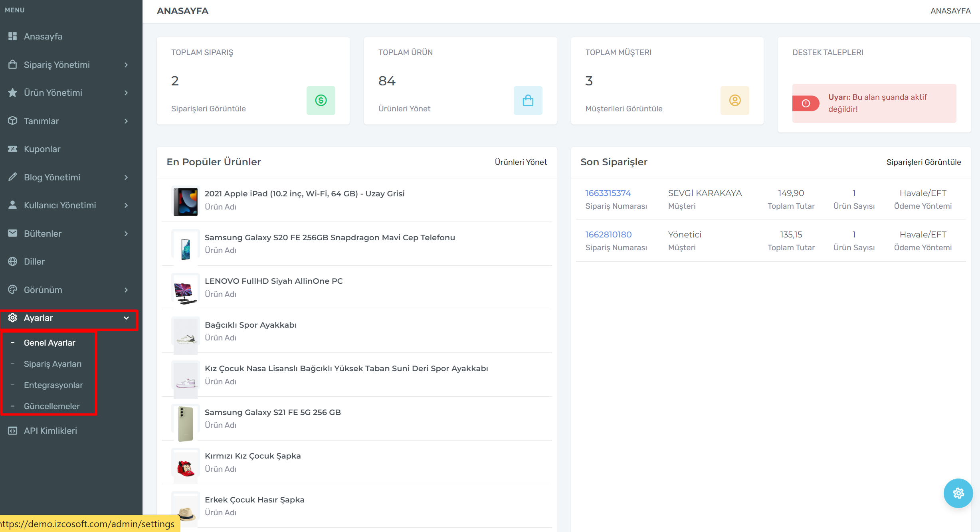Click the blue shopping bag products icon
Viewport: 980px width, 532px height.
click(x=528, y=101)
